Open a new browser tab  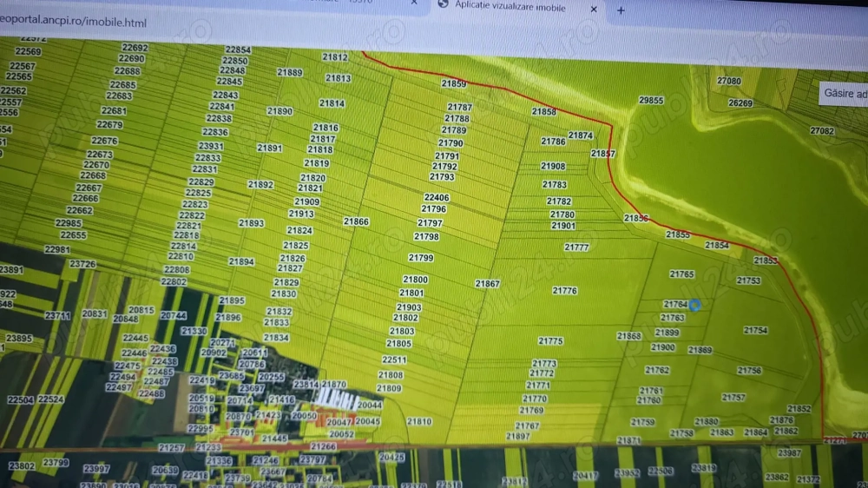tap(621, 10)
